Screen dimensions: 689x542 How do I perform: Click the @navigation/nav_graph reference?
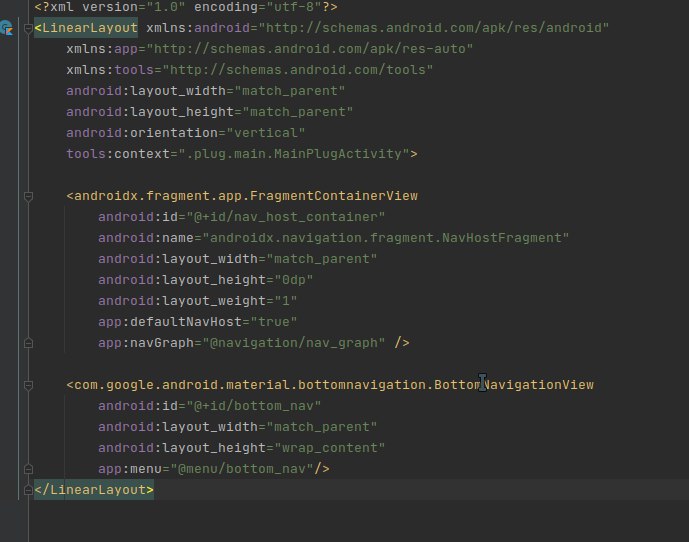[x=294, y=343]
